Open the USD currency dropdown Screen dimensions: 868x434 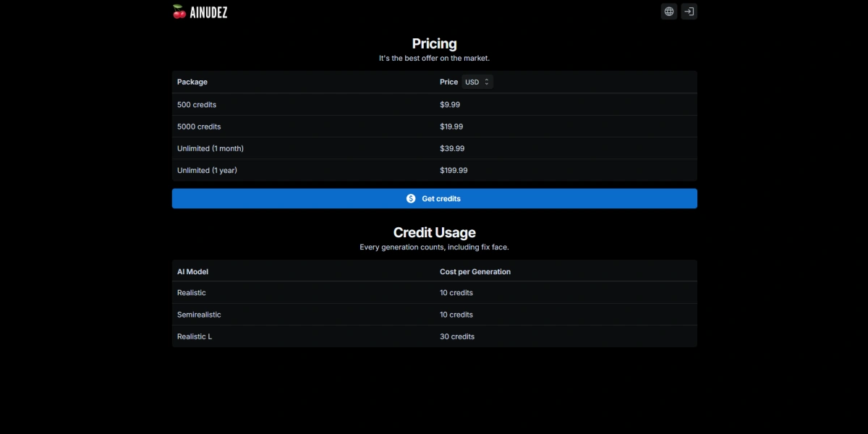click(477, 82)
